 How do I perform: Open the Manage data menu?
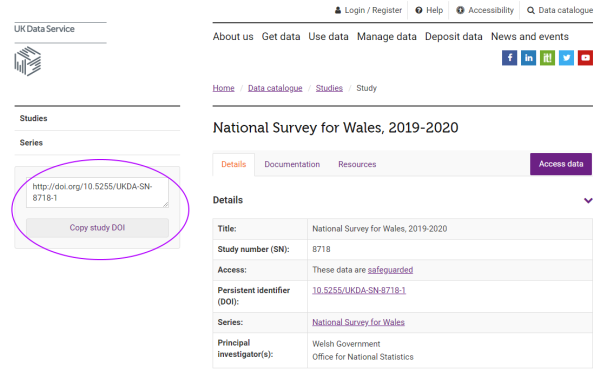click(386, 37)
